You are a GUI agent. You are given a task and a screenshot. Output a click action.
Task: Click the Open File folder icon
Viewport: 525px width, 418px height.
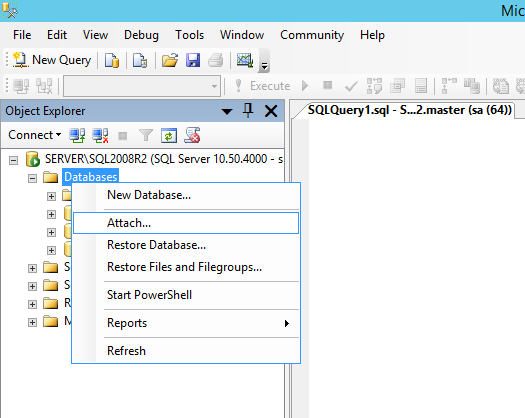click(x=170, y=61)
